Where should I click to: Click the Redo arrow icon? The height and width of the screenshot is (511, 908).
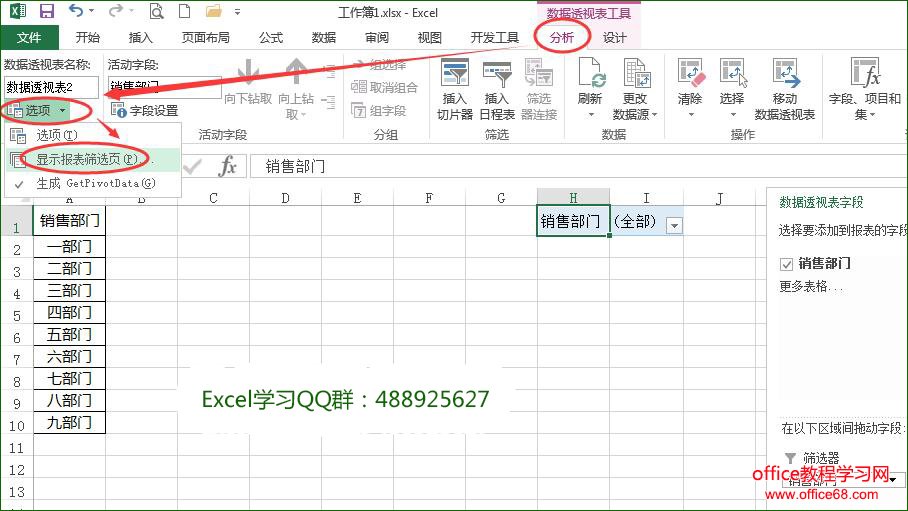(x=116, y=10)
